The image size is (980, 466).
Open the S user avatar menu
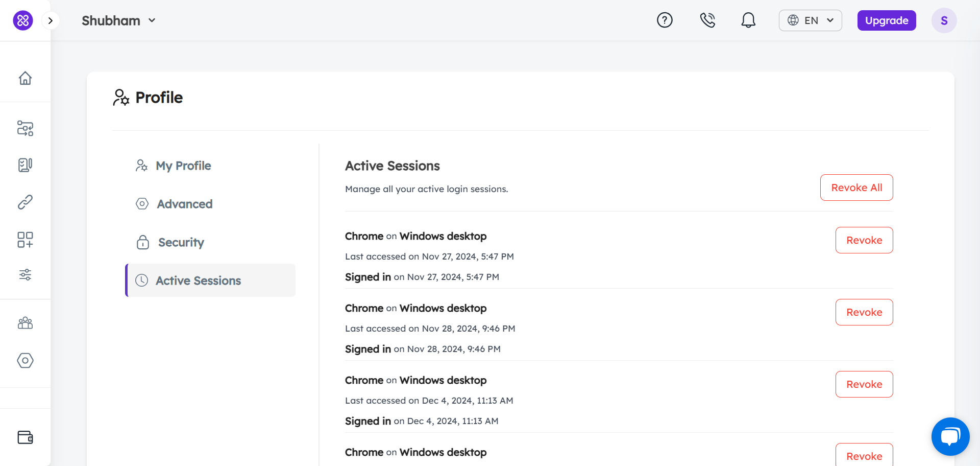point(944,20)
